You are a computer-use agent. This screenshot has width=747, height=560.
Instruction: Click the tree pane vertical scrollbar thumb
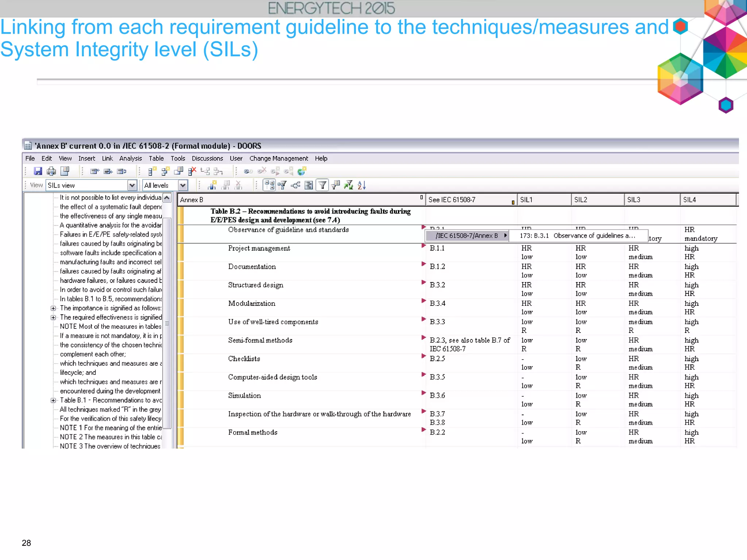167,323
